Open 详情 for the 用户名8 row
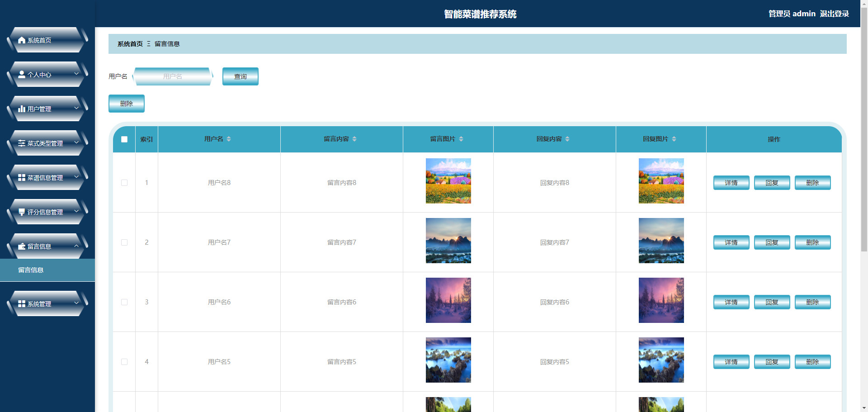 (x=731, y=183)
